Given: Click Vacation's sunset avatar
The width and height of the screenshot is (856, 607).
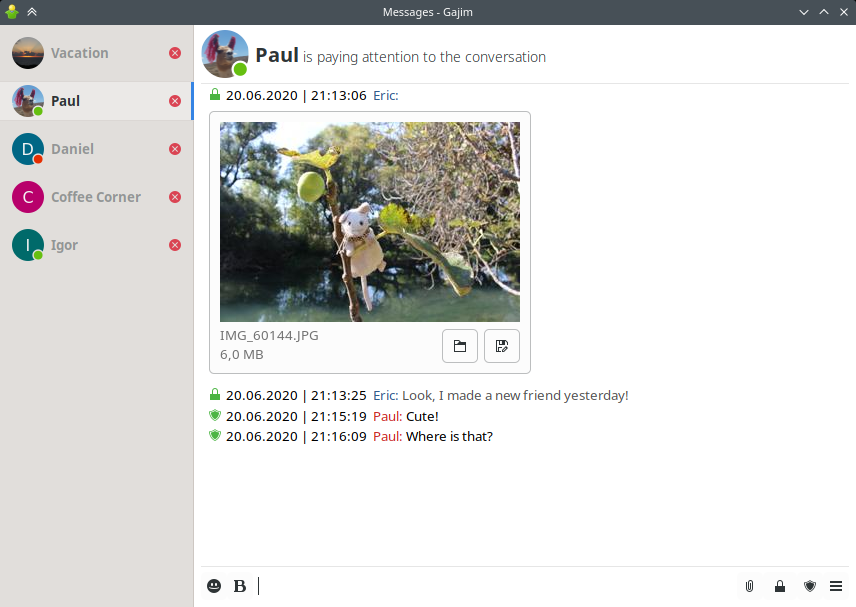Looking at the screenshot, I should [28, 53].
